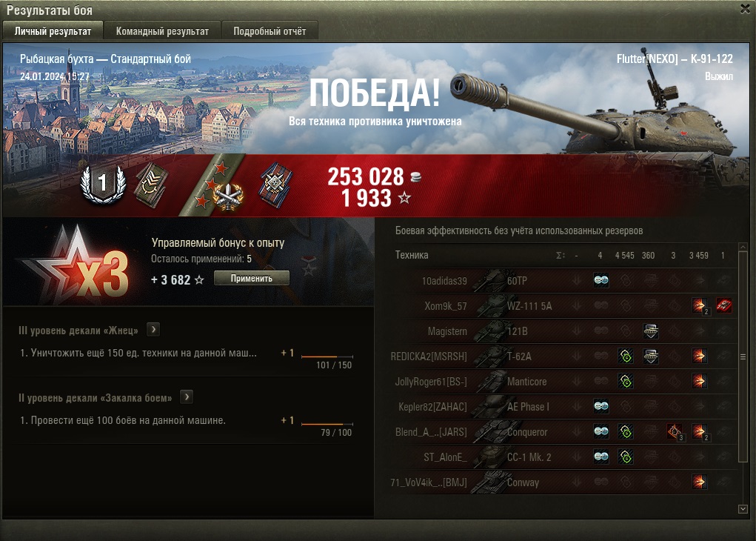756x541 pixels.
Task: Click the kill icon in Xom9k_57 row
Action: tap(723, 305)
